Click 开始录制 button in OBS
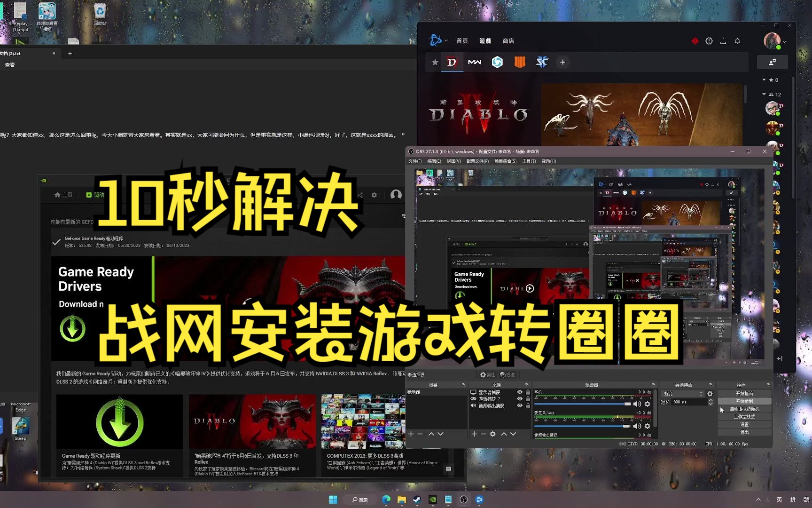Image resolution: width=812 pixels, height=508 pixels. pyautogui.click(x=744, y=401)
